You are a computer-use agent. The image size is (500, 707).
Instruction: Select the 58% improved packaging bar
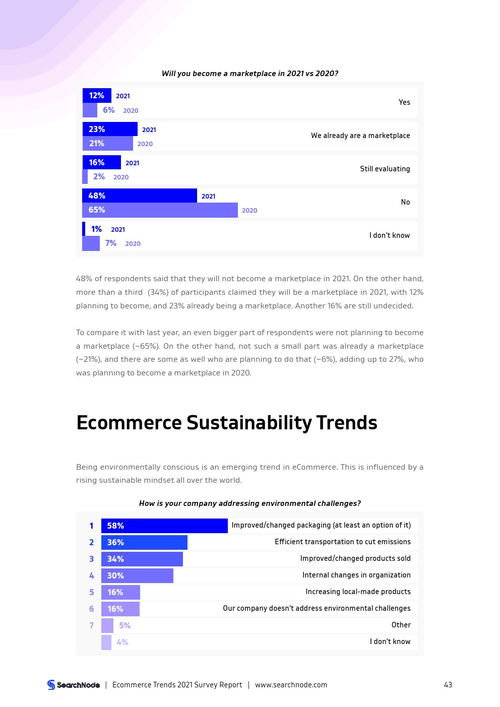[x=164, y=526]
